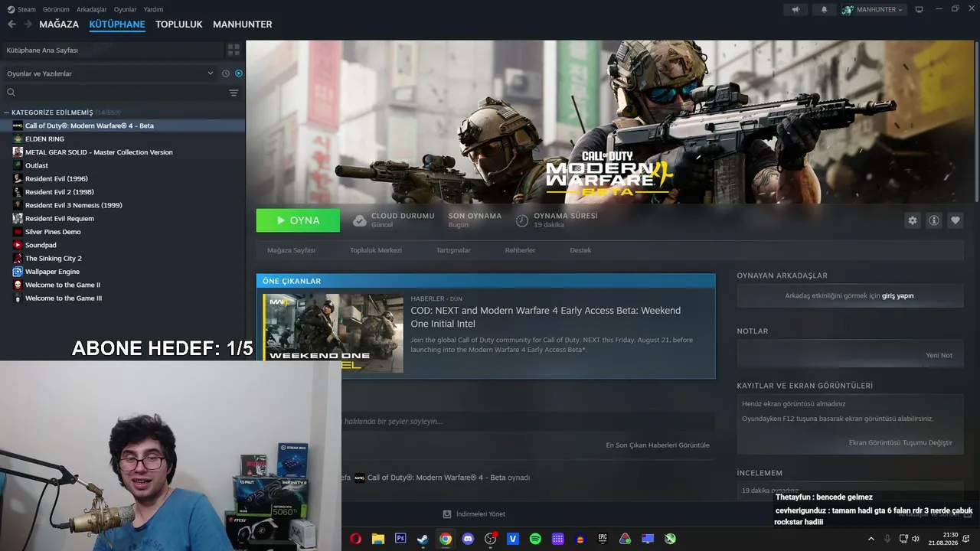Open the Tartışmalar link
Image resolution: width=980 pixels, height=551 pixels.
point(453,250)
